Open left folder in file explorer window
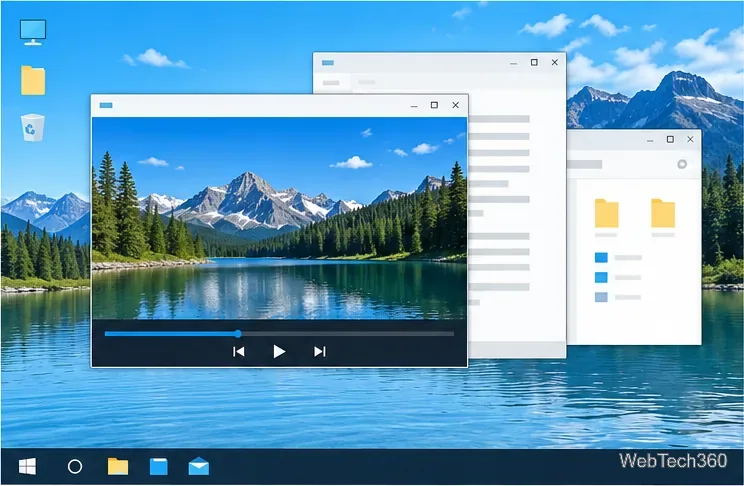The height and width of the screenshot is (486, 744). [606, 214]
